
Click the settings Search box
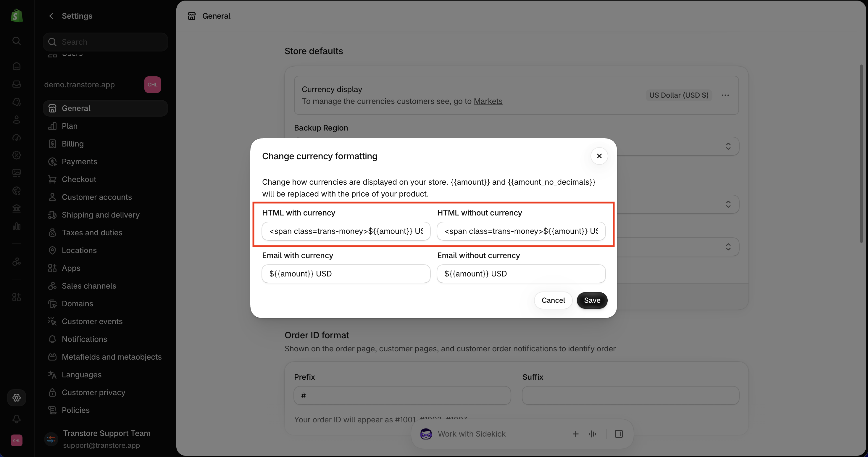pyautogui.click(x=105, y=42)
